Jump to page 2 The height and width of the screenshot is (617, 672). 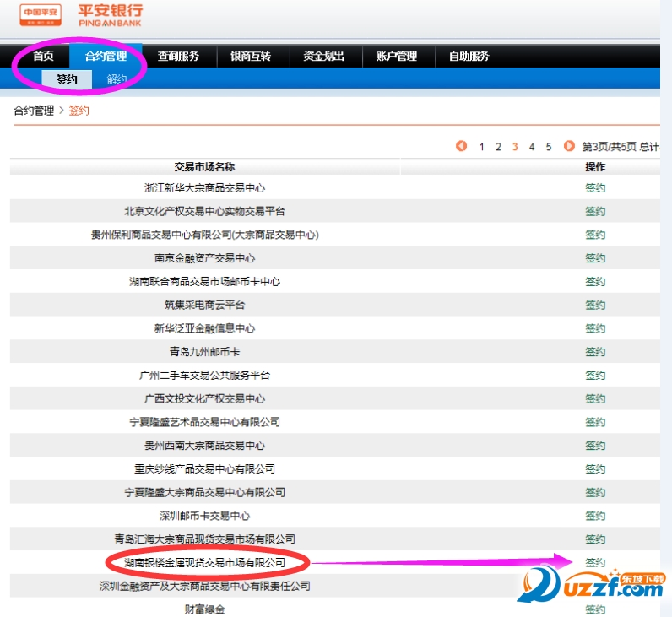tap(498, 147)
